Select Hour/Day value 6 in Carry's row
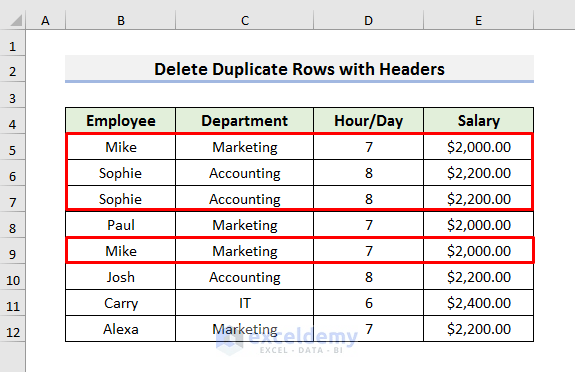 (369, 303)
